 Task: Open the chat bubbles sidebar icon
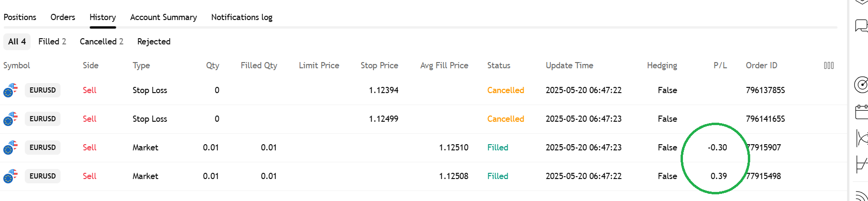(861, 26)
